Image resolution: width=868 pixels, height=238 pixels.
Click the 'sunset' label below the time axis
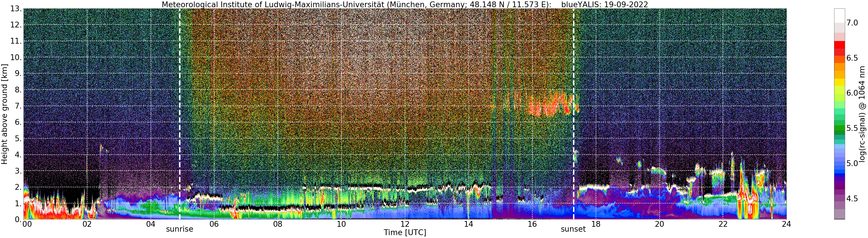tap(573, 229)
